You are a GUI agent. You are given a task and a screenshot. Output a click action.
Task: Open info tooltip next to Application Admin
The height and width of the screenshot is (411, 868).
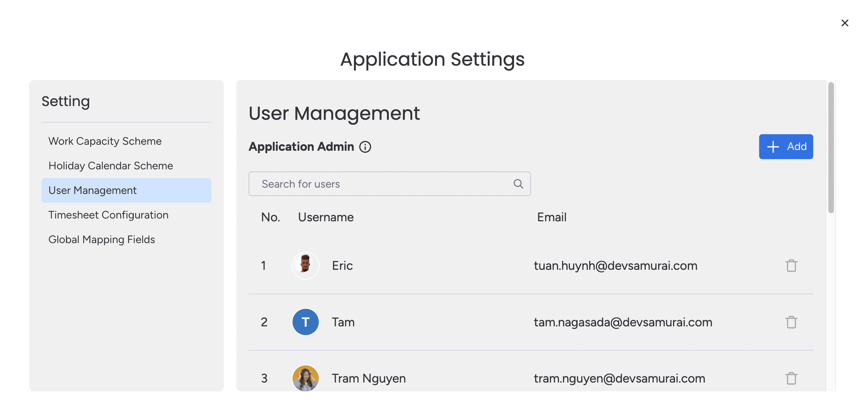pos(365,146)
